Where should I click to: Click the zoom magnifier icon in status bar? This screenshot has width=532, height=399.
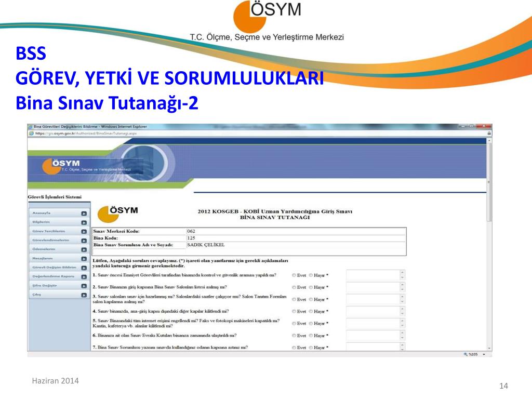465,354
